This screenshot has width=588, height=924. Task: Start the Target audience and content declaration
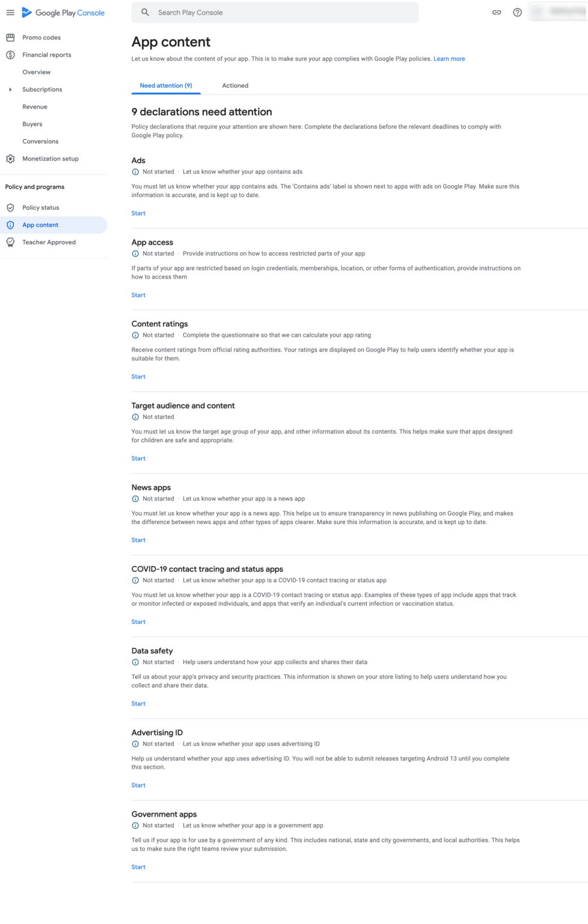[138, 459]
